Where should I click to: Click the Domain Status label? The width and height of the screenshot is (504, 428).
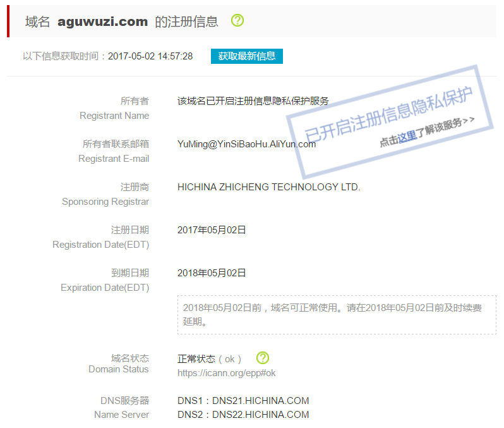(119, 369)
